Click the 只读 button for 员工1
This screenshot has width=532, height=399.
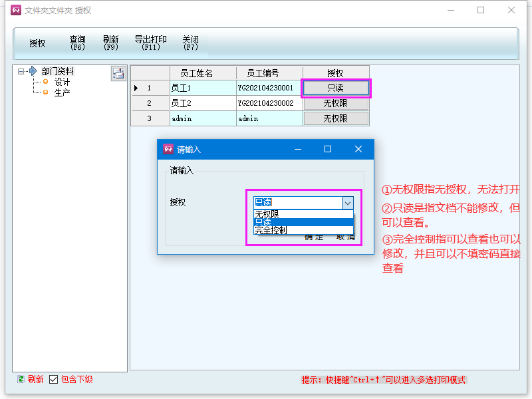pos(336,88)
